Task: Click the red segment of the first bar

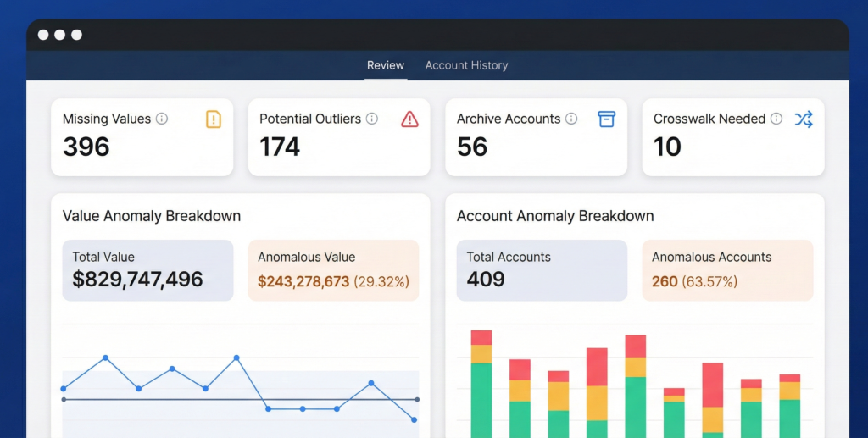Action: [481, 337]
